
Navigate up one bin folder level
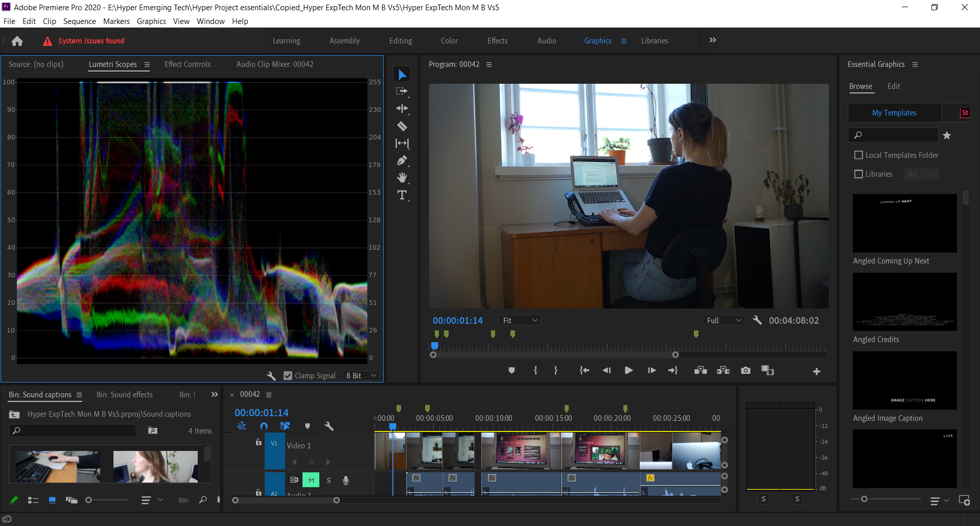(x=14, y=415)
